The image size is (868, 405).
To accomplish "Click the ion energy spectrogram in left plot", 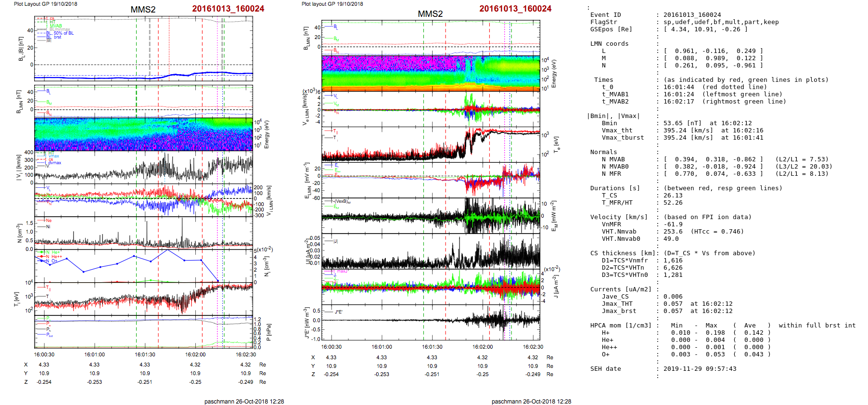I will click(143, 134).
